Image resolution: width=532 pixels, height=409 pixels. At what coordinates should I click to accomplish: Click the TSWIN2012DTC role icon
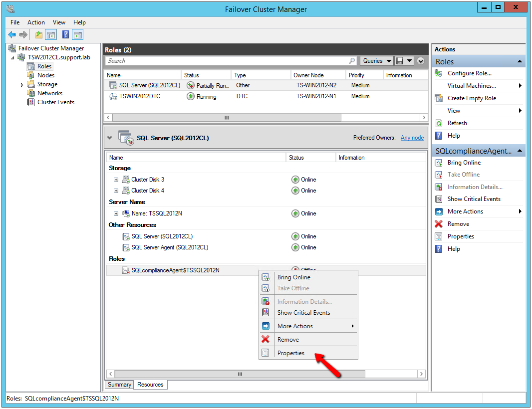113,96
